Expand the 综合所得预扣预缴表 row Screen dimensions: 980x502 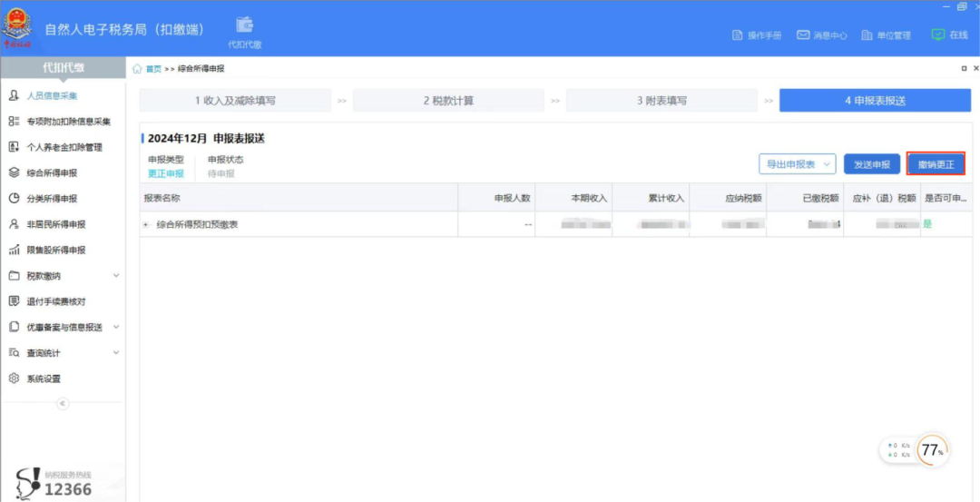[x=147, y=224]
